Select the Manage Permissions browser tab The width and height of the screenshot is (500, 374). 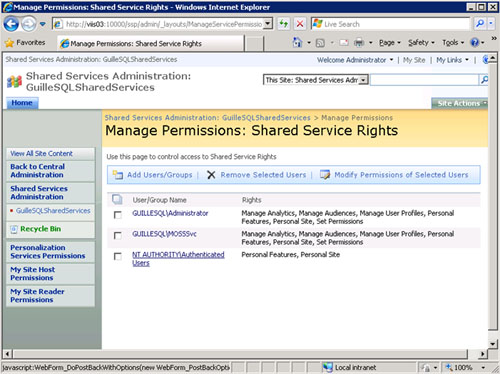pyautogui.click(x=150, y=43)
